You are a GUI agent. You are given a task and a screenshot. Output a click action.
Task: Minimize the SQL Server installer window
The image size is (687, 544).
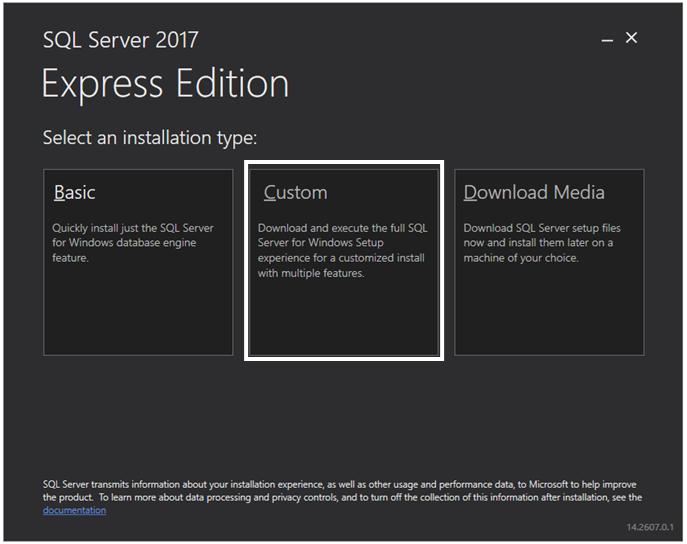[x=607, y=40]
